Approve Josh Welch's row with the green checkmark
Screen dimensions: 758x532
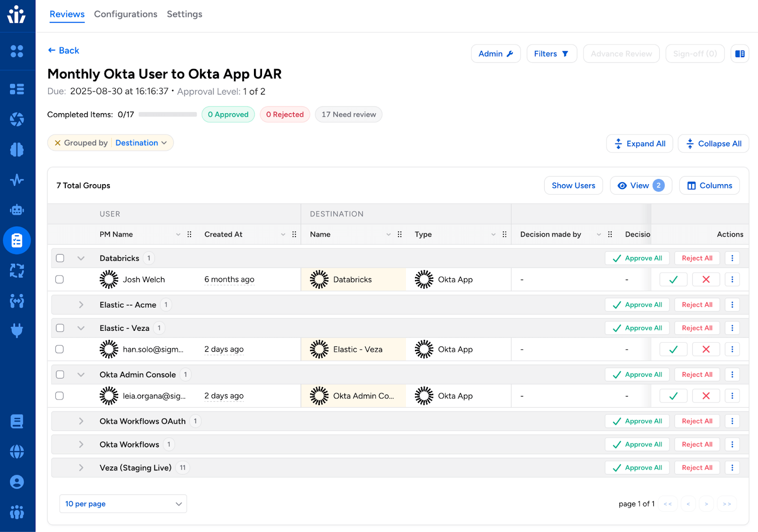tap(673, 280)
